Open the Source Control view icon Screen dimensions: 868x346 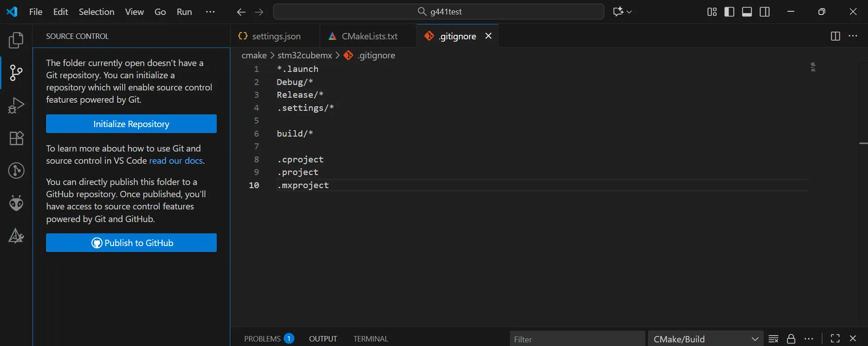16,73
